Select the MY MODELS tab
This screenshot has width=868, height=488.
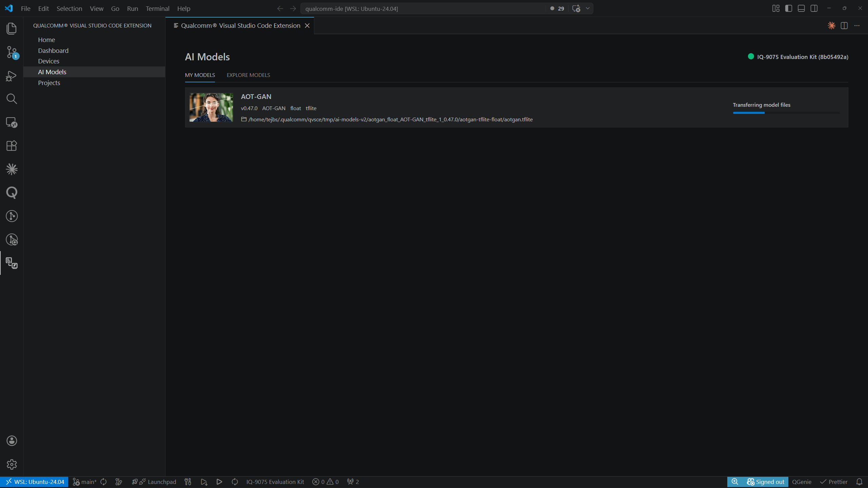pos(200,75)
